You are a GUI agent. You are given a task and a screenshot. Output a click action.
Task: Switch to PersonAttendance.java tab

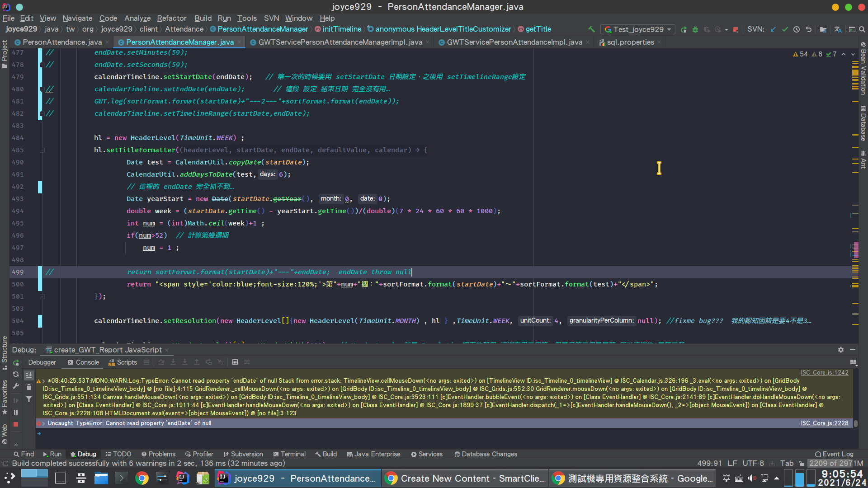tap(62, 42)
